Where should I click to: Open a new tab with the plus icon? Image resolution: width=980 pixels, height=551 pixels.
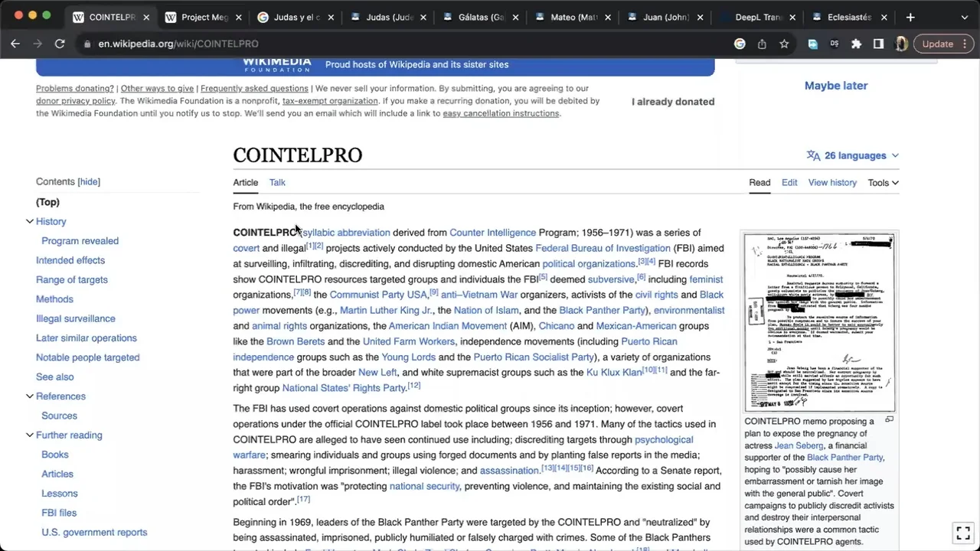point(910,17)
